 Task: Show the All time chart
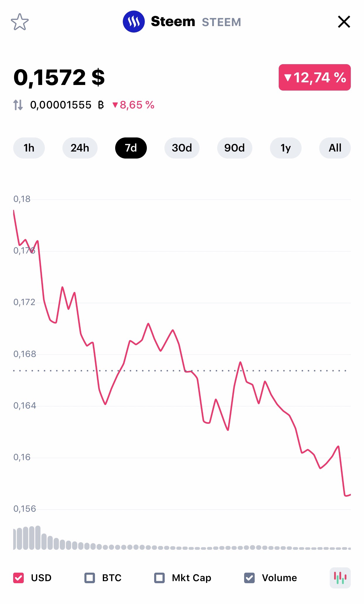tap(335, 148)
